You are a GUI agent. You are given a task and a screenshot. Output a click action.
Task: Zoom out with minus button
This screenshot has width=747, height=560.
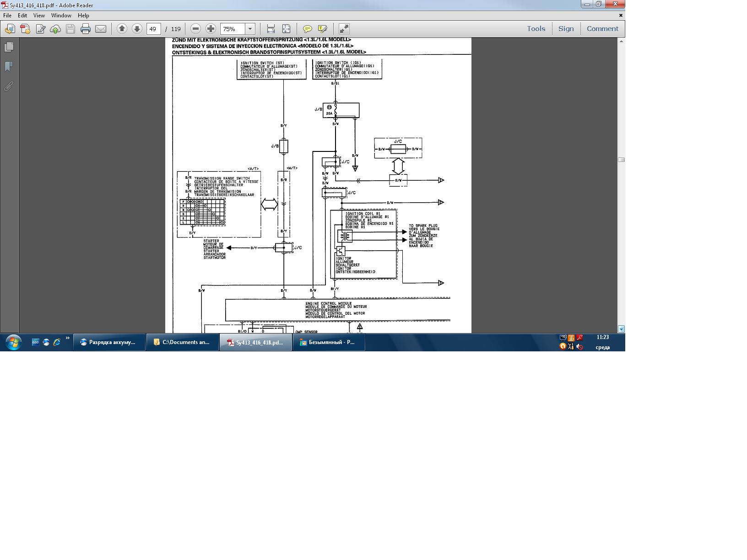[x=195, y=29]
